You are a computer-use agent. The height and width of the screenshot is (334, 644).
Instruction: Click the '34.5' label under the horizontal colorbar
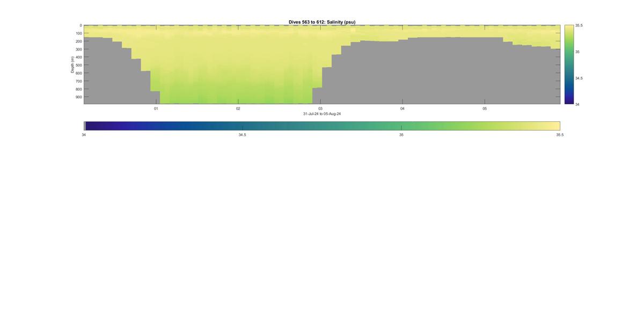tap(243, 135)
